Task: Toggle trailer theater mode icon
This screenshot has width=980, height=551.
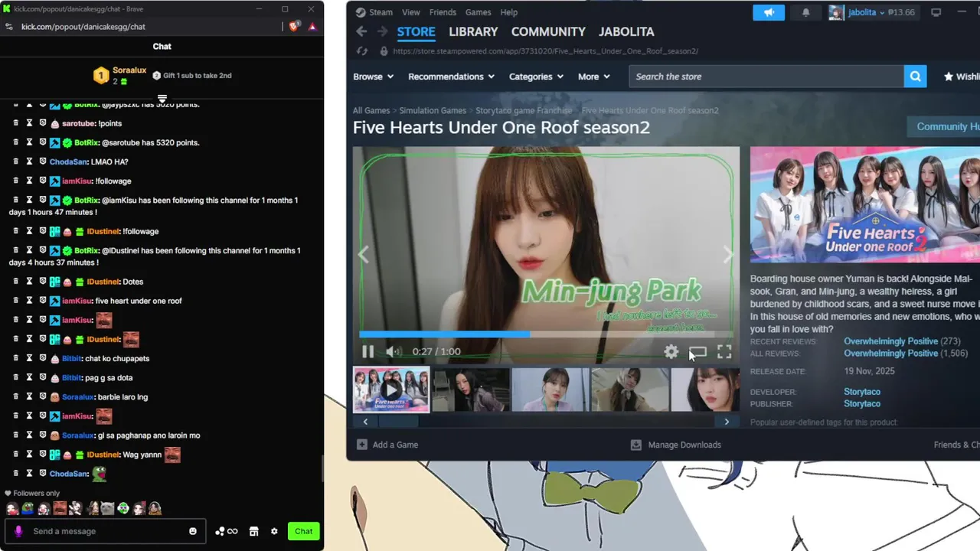Action: click(697, 352)
